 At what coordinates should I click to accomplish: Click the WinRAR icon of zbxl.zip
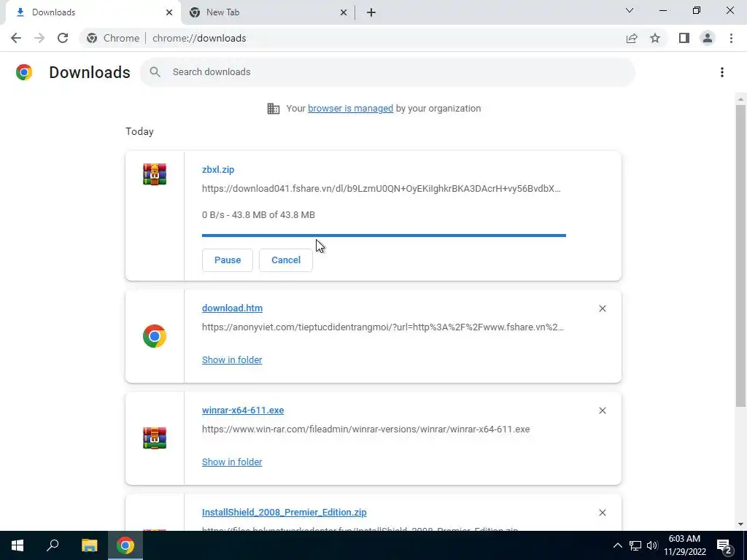click(x=155, y=174)
